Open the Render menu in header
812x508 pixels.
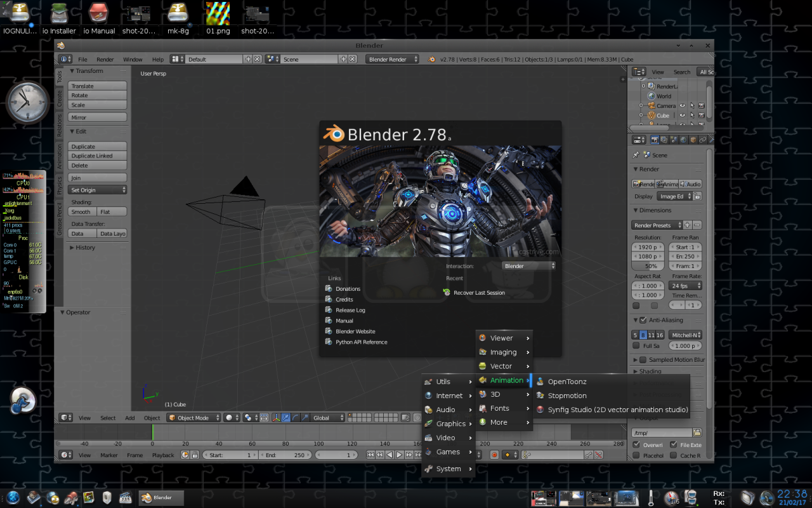[x=105, y=59]
